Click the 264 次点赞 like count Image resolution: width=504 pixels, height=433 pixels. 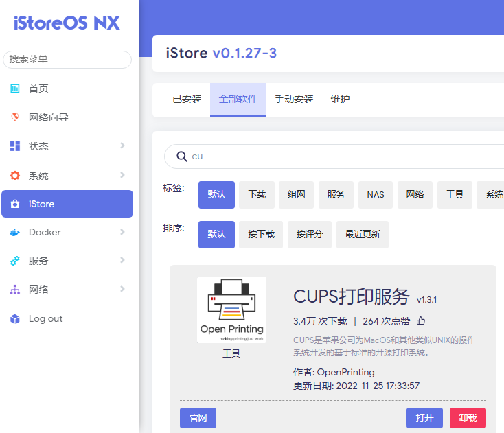[x=387, y=321]
